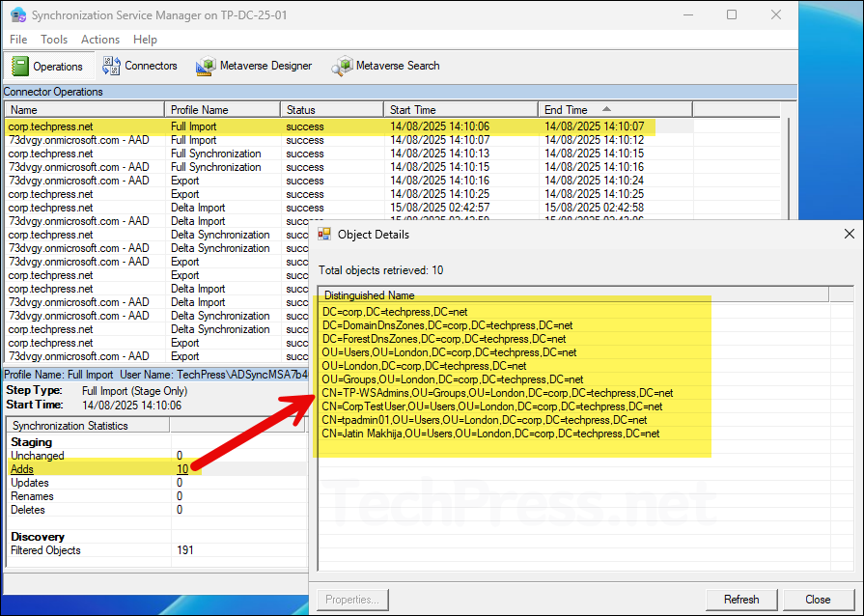The image size is (864, 616).
Task: Open the Adds count link 10
Action: [x=182, y=469]
